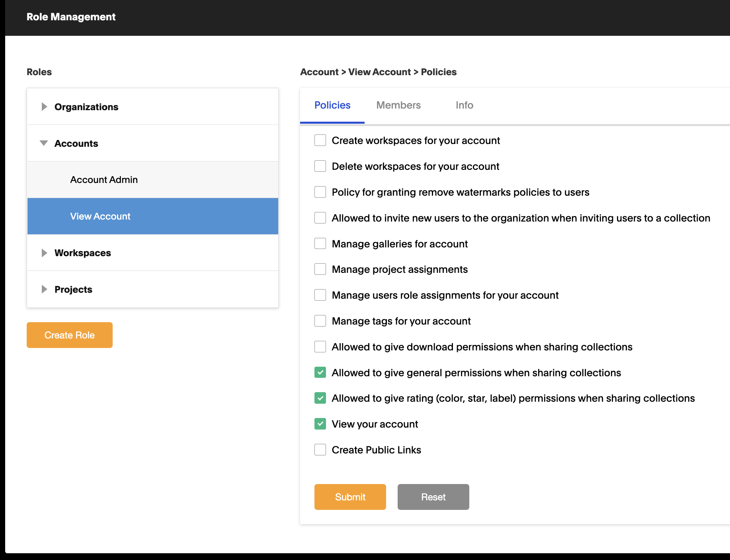Enable Create workspaces for your account
The height and width of the screenshot is (560, 730).
point(320,140)
